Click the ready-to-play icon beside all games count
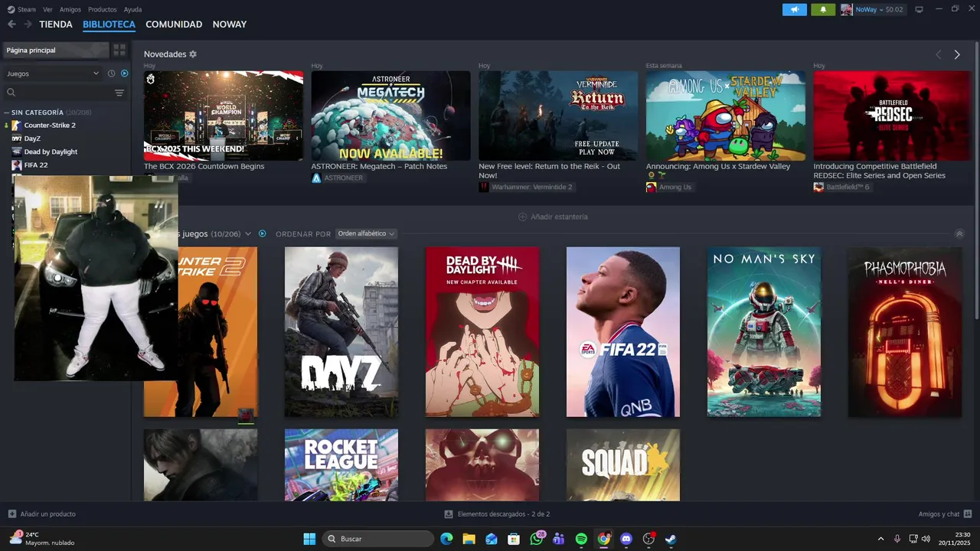Screen dimensions: 980x551 262,233
